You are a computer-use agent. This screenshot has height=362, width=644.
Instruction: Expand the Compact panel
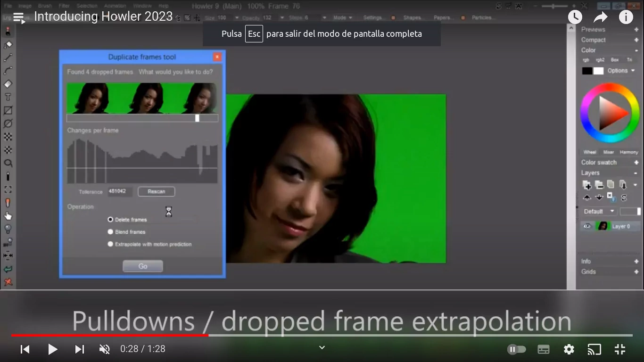coord(636,40)
